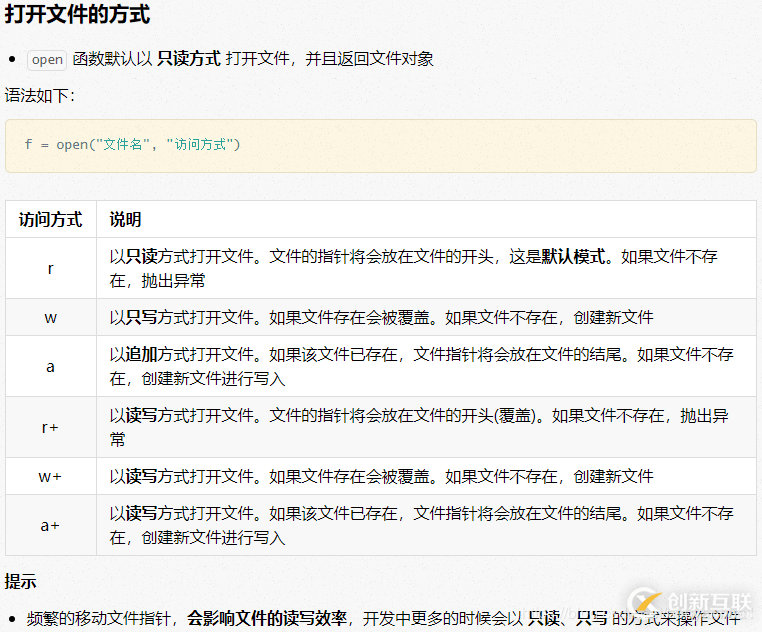Click the bold 默认模式 text in the r row

(x=573, y=257)
